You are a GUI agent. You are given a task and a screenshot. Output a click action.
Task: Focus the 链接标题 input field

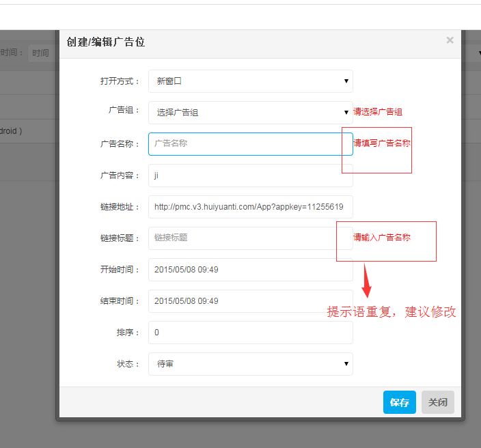pyautogui.click(x=250, y=238)
